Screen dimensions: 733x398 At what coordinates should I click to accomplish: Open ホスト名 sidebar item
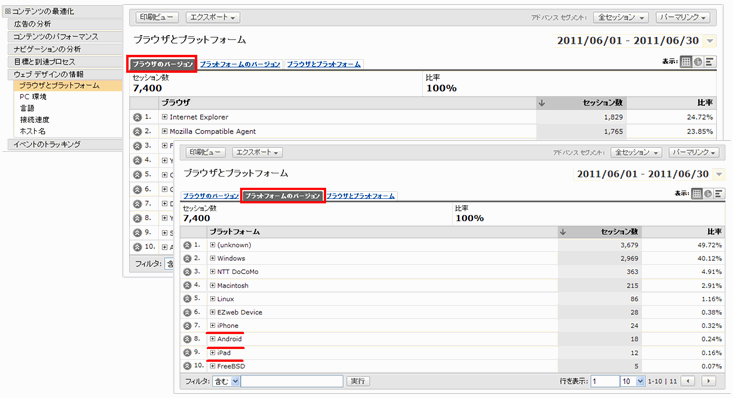[x=32, y=131]
